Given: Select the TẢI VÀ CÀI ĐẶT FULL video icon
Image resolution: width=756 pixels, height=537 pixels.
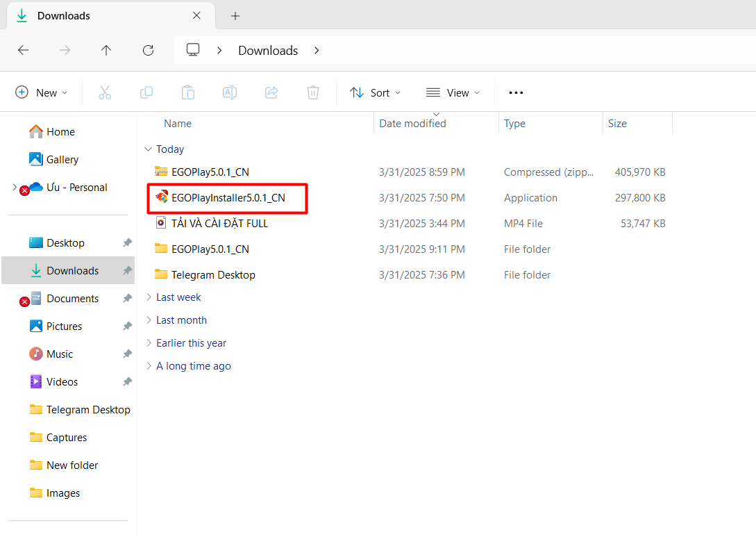Looking at the screenshot, I should 161,222.
